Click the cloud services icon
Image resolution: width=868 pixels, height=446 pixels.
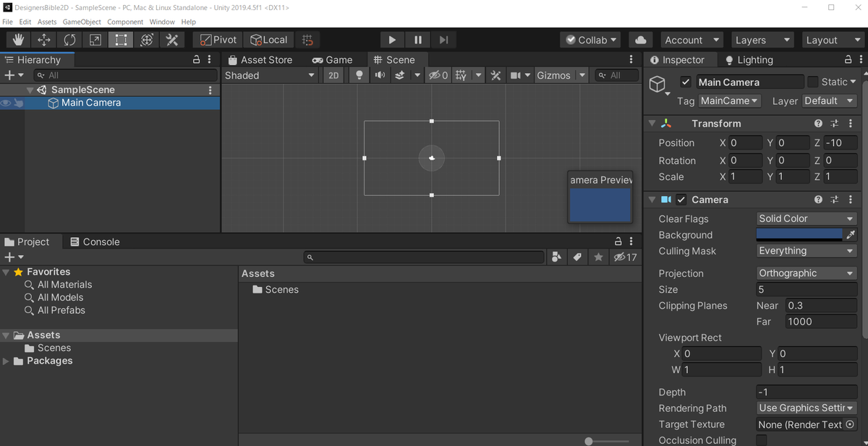(640, 40)
